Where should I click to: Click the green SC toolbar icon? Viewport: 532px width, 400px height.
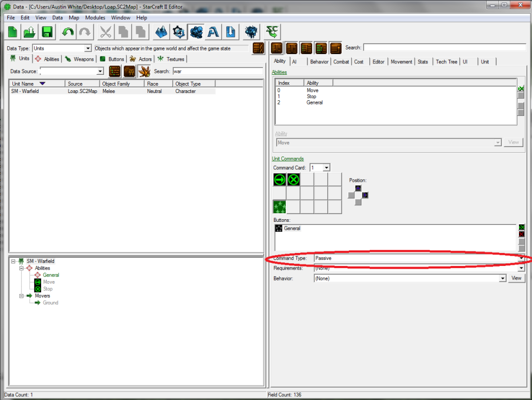pos(272,32)
